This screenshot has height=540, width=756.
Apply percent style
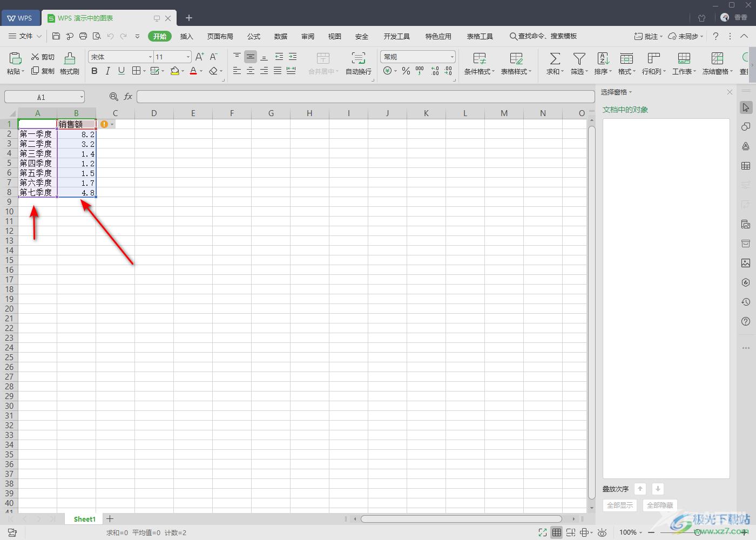[x=406, y=71]
